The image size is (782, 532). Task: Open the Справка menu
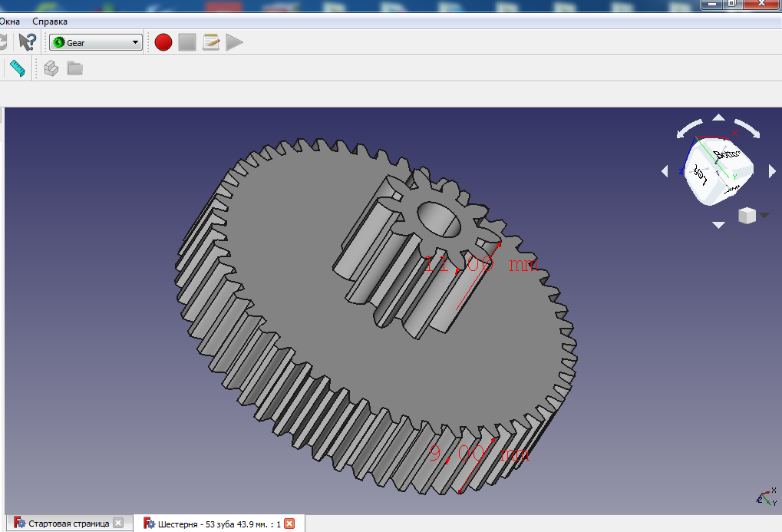click(x=50, y=21)
